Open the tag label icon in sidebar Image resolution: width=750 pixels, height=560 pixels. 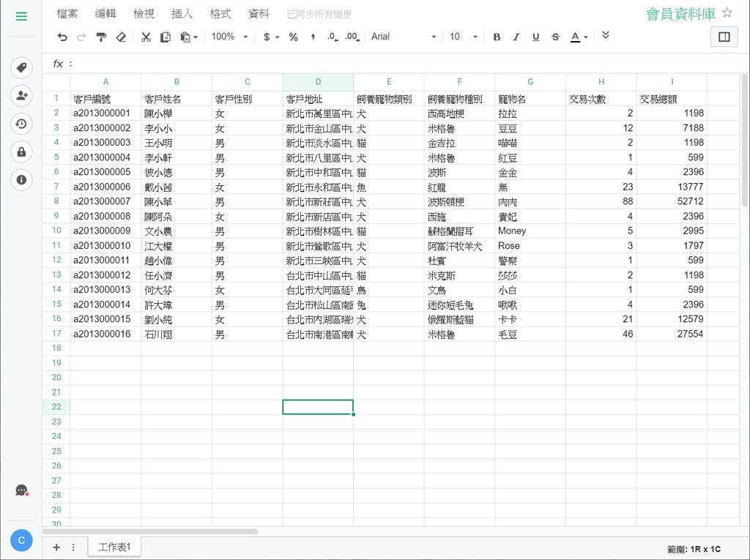point(21,68)
